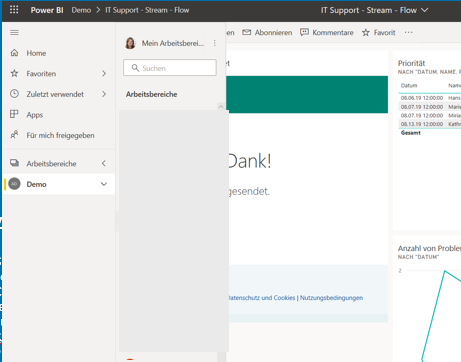The width and height of the screenshot is (461, 362).
Task: Click the Arbeitsbereiche heading in flyout
Action: (x=151, y=94)
